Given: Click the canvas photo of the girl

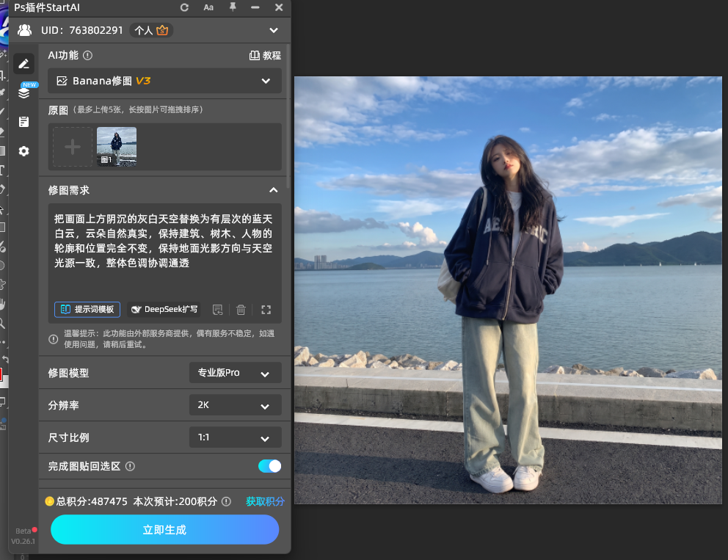Looking at the screenshot, I should [508, 290].
